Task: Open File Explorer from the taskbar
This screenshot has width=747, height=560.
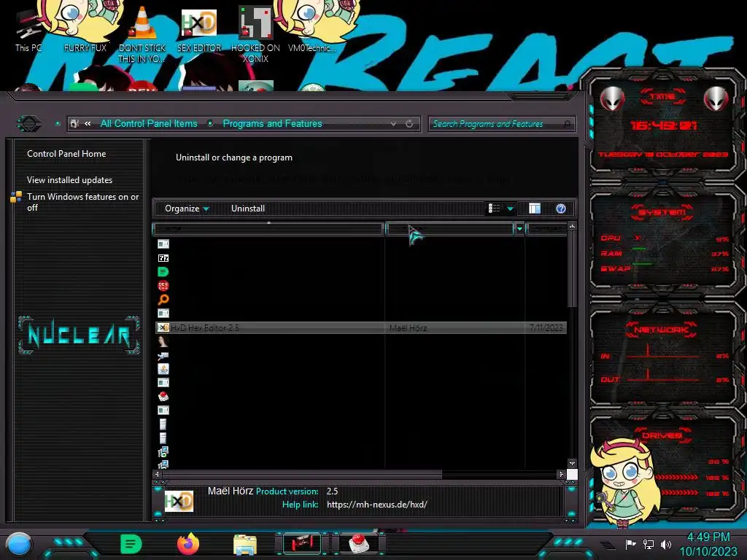Action: pos(245,545)
